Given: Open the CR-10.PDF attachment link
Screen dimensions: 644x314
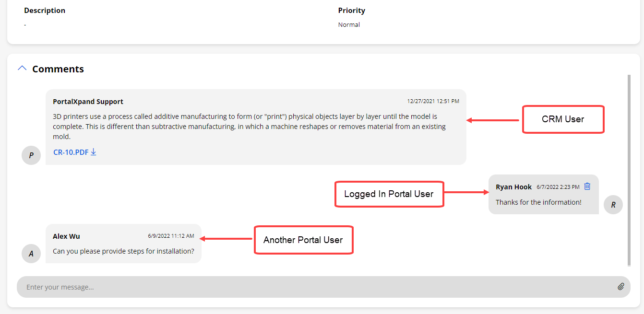Looking at the screenshot, I should pos(71,152).
